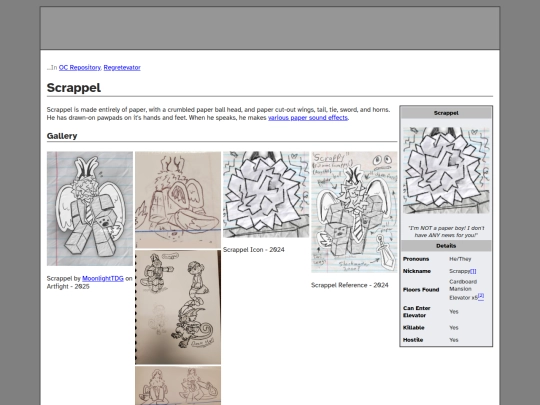Open footnote [1] next to Scrappy
The width and height of the screenshot is (540, 405).
(x=473, y=271)
